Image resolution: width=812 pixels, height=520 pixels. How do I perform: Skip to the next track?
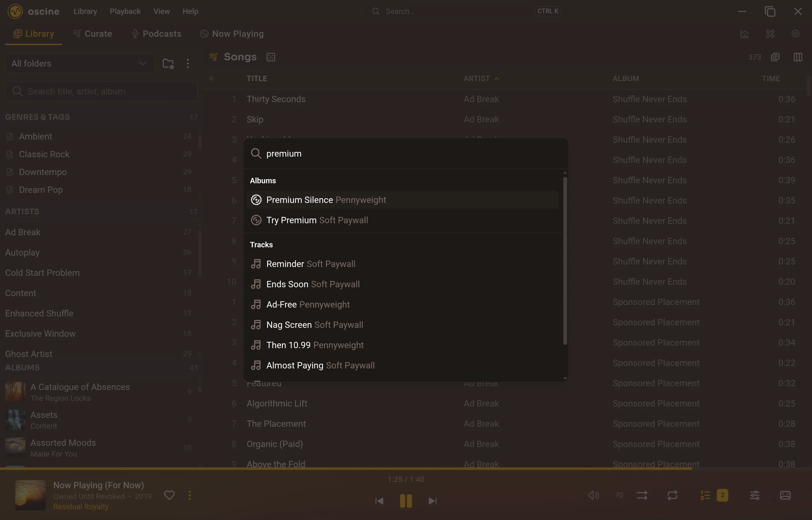tap(432, 501)
